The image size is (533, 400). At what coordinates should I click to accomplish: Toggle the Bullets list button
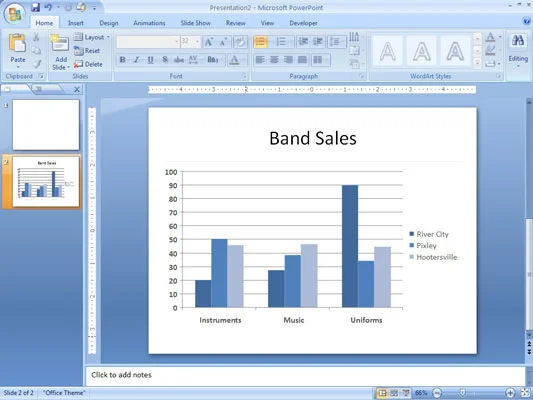260,42
